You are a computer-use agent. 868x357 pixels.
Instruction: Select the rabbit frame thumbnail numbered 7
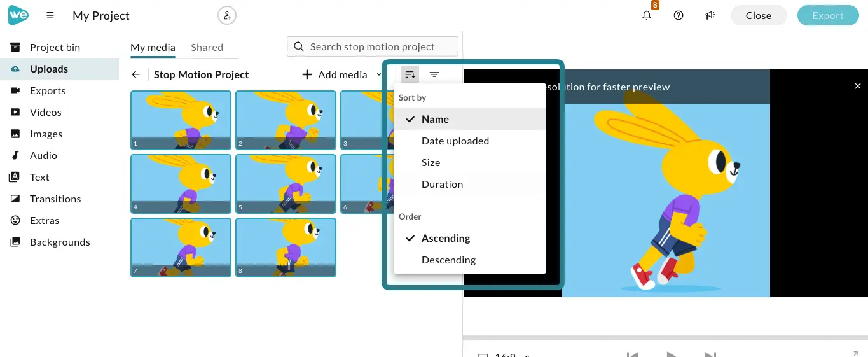[x=181, y=248]
